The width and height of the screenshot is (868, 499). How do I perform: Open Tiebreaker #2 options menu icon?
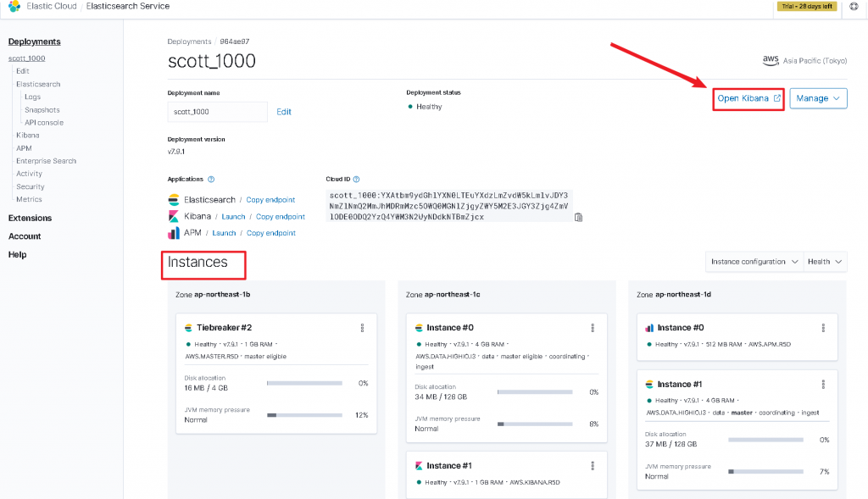coord(363,328)
